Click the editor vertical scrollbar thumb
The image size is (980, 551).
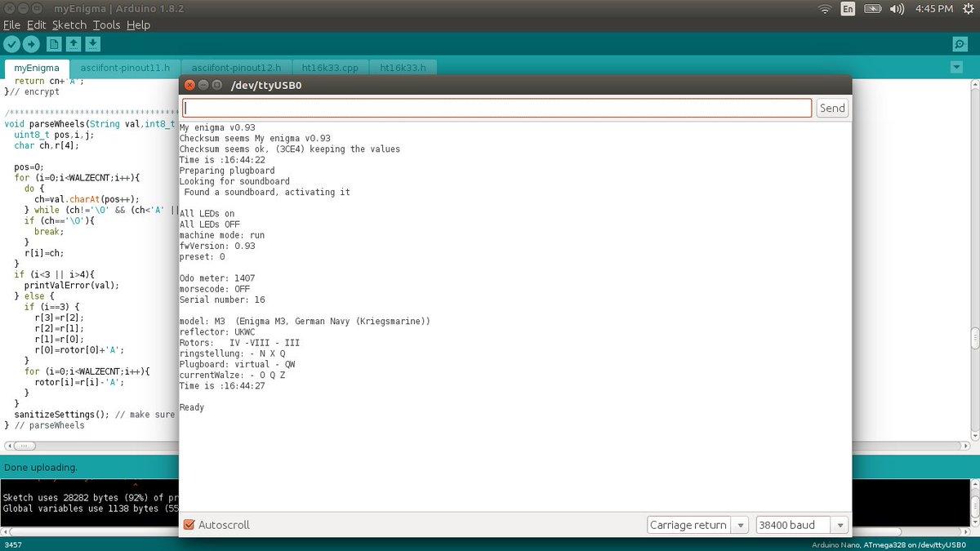point(974,338)
